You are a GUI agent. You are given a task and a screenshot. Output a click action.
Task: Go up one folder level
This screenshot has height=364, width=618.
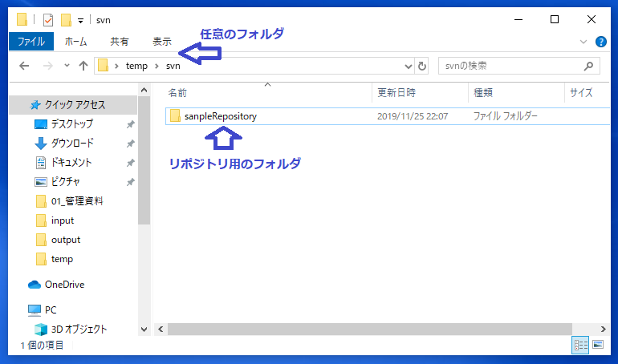click(x=83, y=66)
